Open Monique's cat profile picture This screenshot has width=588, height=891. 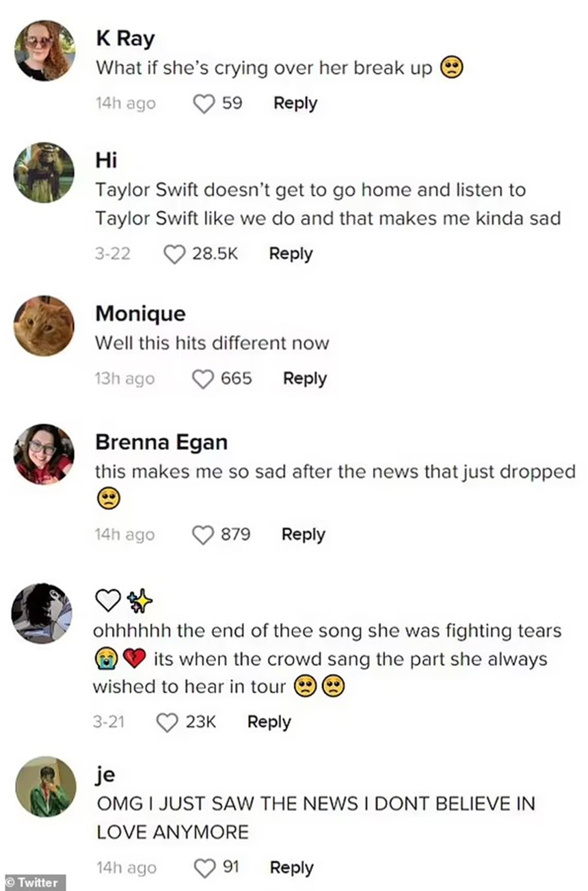coord(44,325)
